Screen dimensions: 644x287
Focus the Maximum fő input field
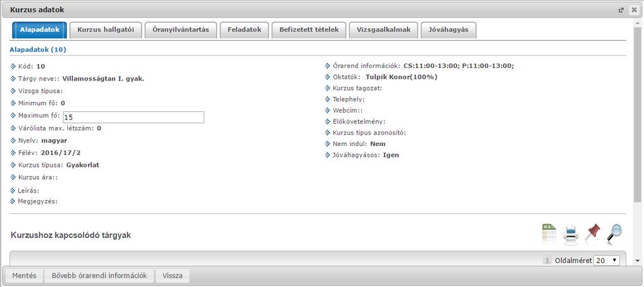133,117
